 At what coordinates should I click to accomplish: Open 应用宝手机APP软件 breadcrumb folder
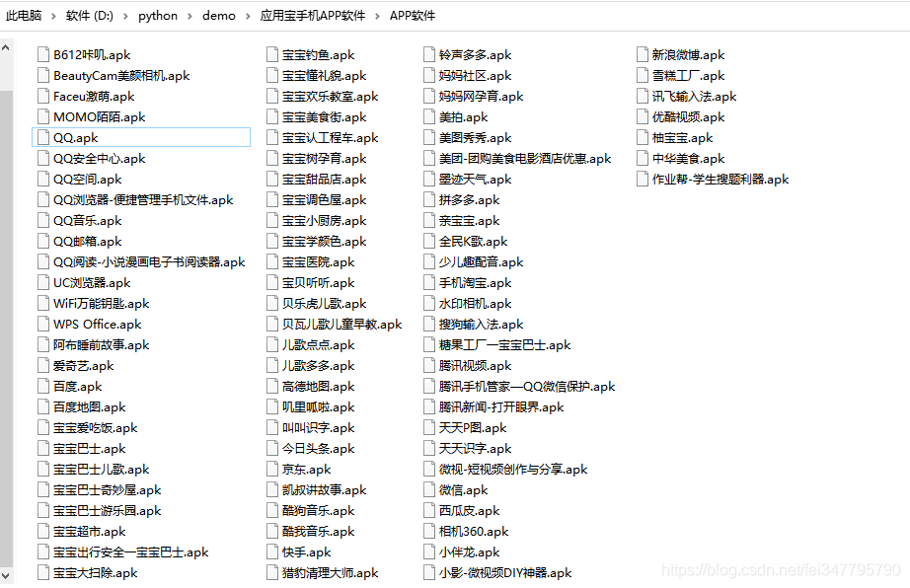pyautogui.click(x=313, y=16)
